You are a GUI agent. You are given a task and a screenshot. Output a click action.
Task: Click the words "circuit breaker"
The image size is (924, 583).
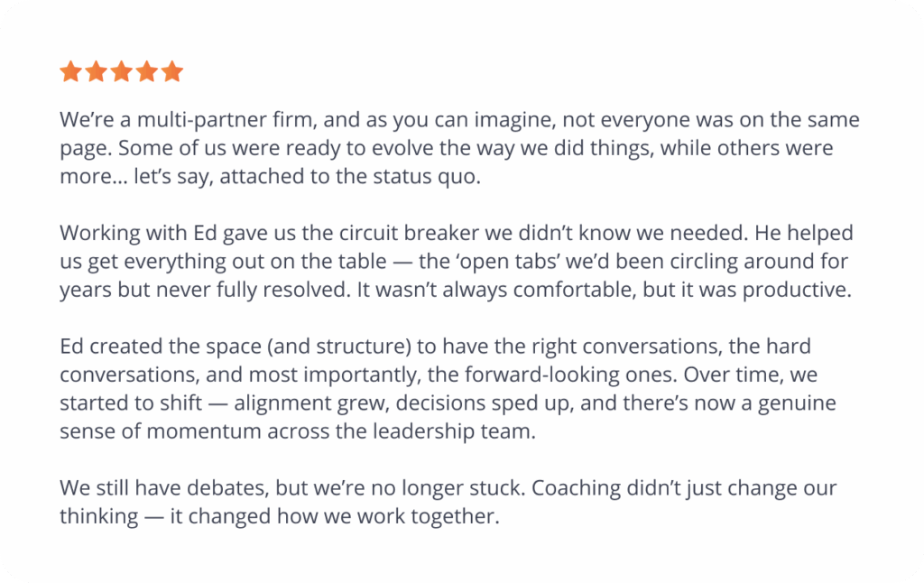coord(409,233)
